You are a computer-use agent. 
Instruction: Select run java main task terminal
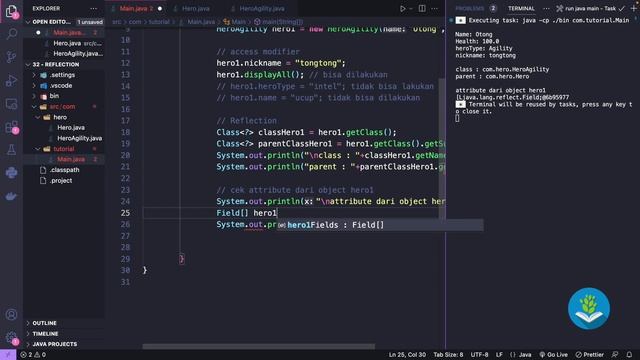click(590, 9)
